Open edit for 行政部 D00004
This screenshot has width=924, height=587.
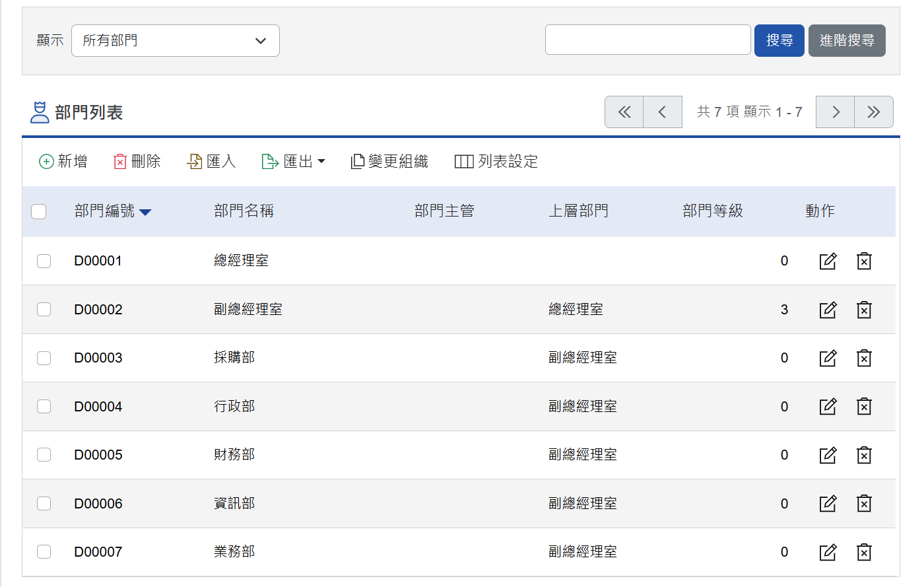[828, 406]
